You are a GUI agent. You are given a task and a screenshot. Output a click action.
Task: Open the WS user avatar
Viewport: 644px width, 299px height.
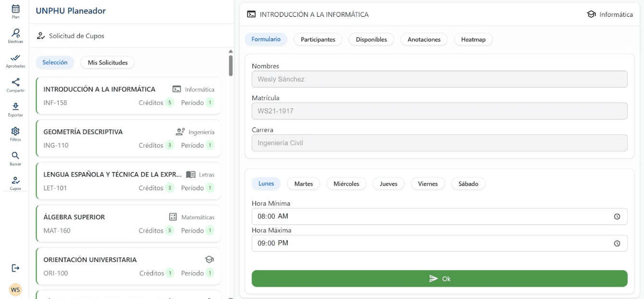click(15, 290)
